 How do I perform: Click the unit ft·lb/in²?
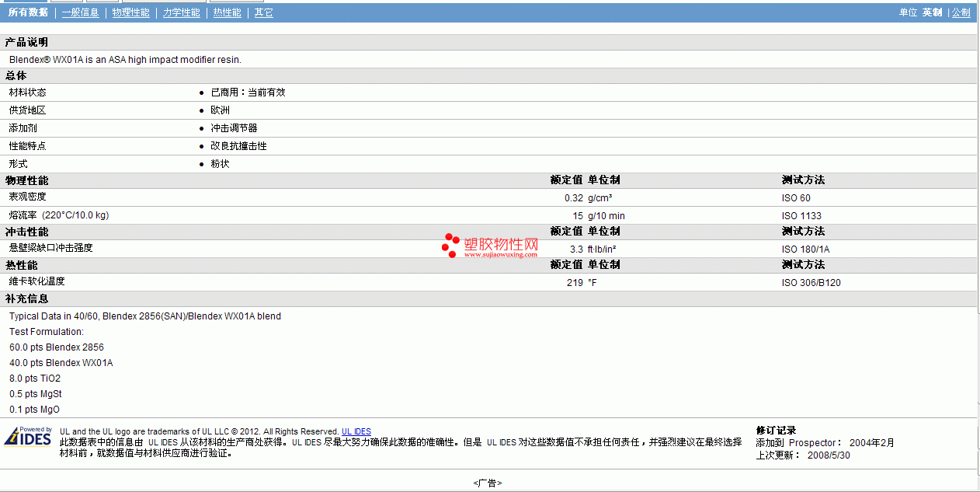(603, 249)
